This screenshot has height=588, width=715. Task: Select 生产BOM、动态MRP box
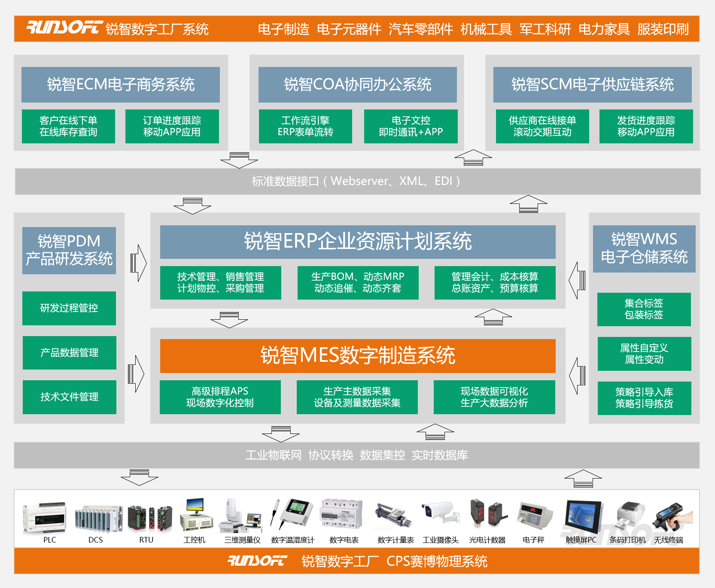click(358, 282)
